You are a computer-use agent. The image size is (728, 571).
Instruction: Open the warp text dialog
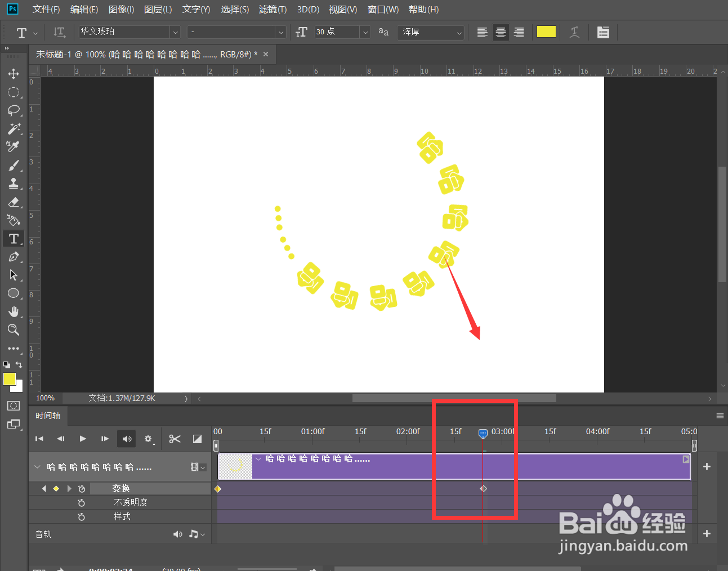click(574, 32)
